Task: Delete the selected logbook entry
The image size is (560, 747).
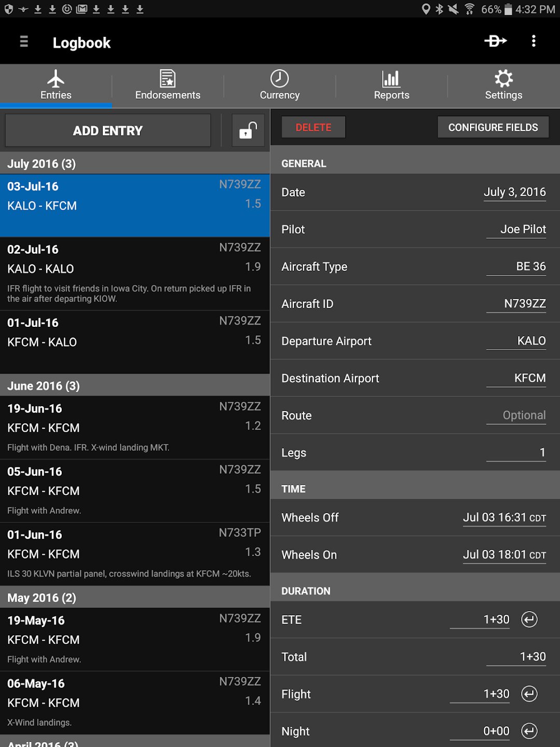Action: (313, 127)
